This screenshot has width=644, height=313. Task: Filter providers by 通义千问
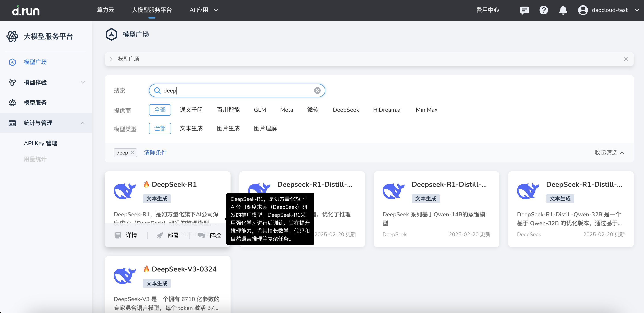(x=191, y=110)
